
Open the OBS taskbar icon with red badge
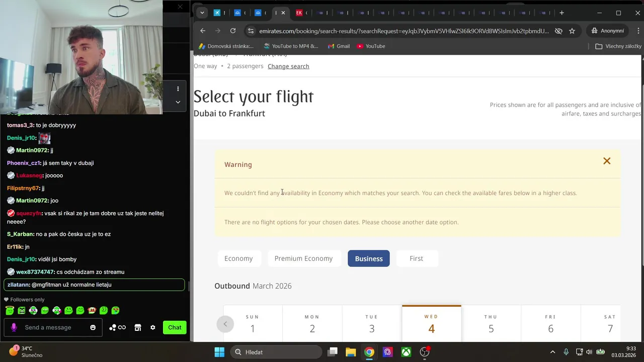click(x=425, y=352)
